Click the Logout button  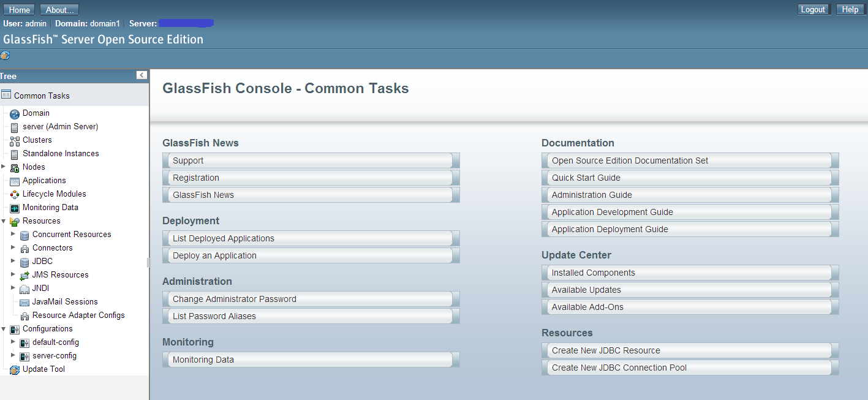click(813, 9)
